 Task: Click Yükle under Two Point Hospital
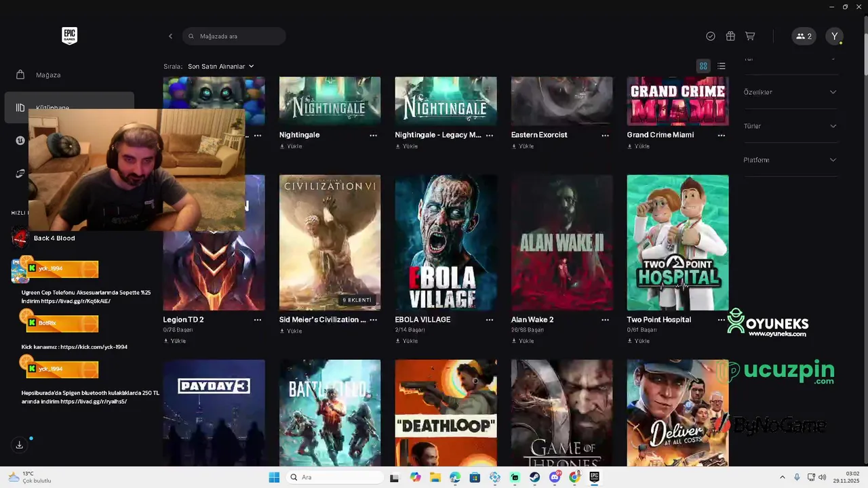coord(639,341)
